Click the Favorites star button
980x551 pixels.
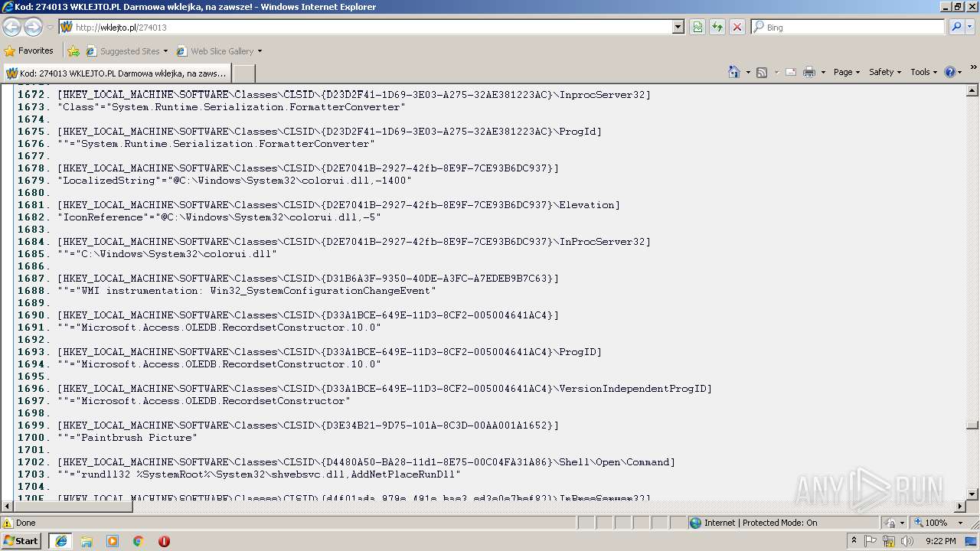[29, 51]
